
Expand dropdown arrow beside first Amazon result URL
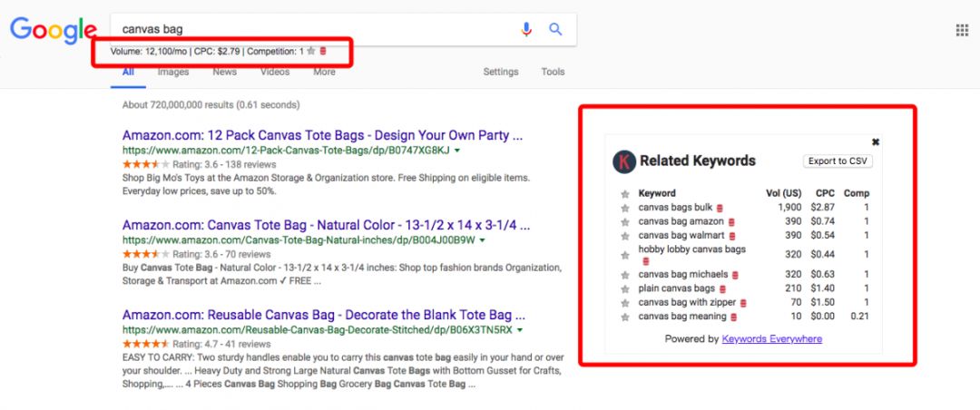pyautogui.click(x=457, y=151)
